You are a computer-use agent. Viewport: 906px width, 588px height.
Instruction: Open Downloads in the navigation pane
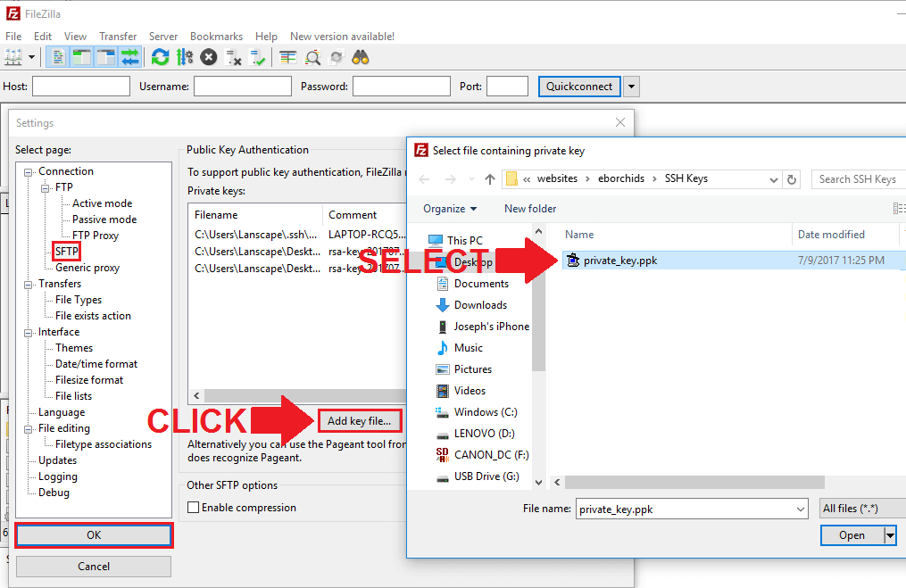click(x=481, y=305)
